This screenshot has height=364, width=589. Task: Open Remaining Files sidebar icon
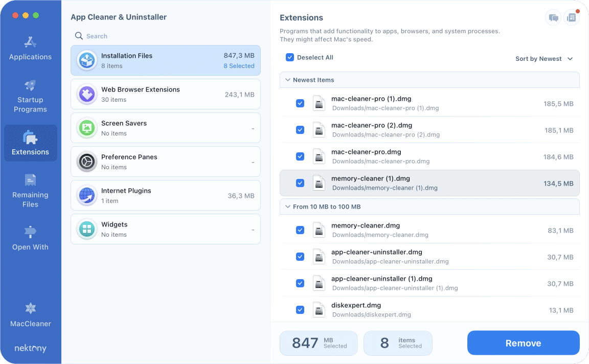pyautogui.click(x=30, y=180)
